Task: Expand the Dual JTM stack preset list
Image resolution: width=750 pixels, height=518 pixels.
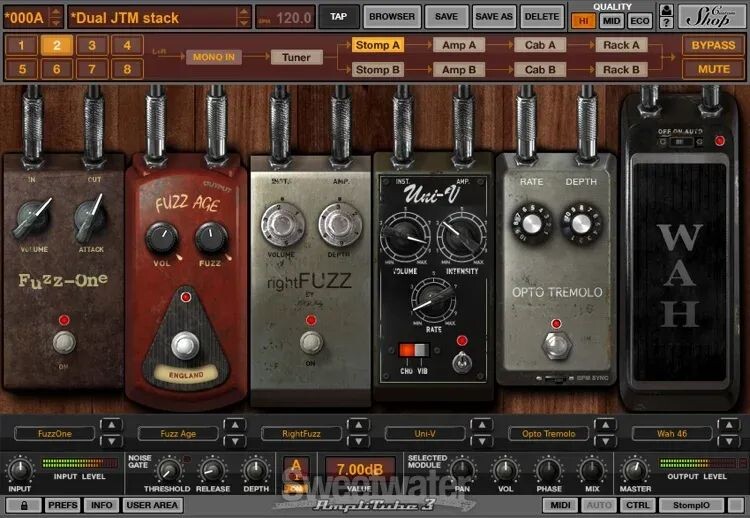Action: click(x=245, y=17)
